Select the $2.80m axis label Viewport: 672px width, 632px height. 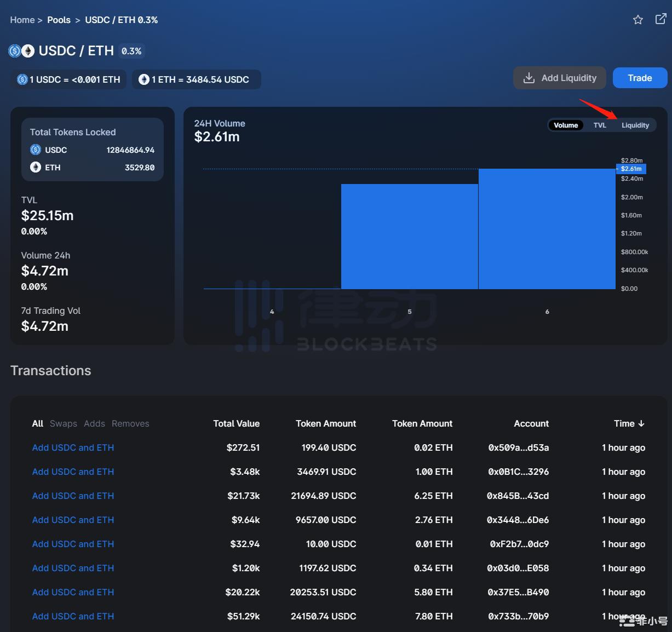point(632,160)
